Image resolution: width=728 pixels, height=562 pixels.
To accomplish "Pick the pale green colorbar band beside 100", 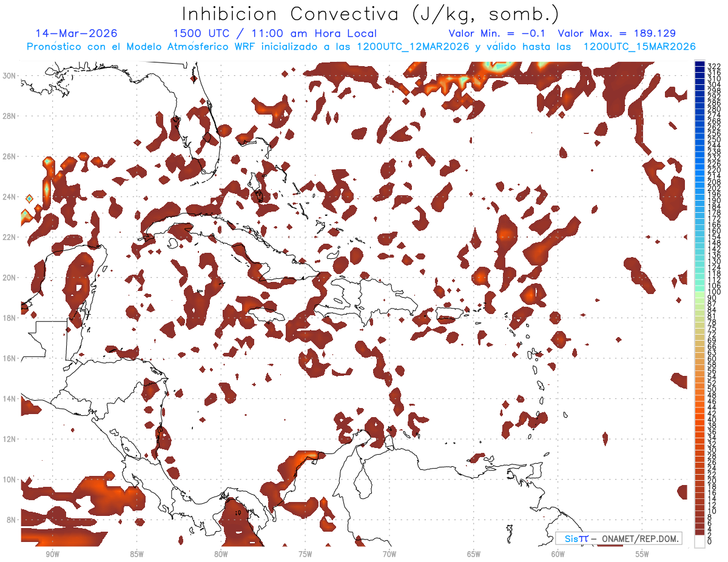I will (699, 293).
